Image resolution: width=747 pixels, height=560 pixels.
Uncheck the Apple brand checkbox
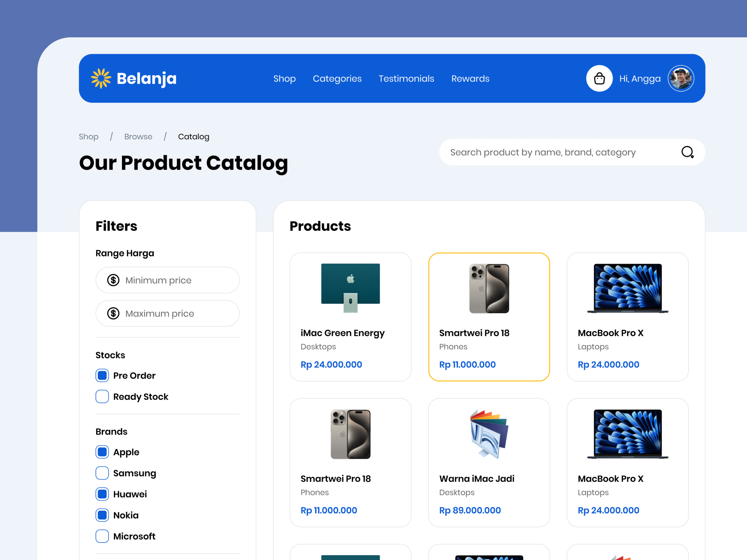click(102, 452)
